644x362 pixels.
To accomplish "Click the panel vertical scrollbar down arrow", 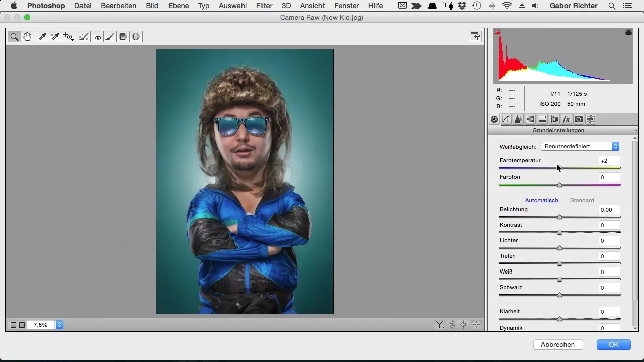I will 635,328.
